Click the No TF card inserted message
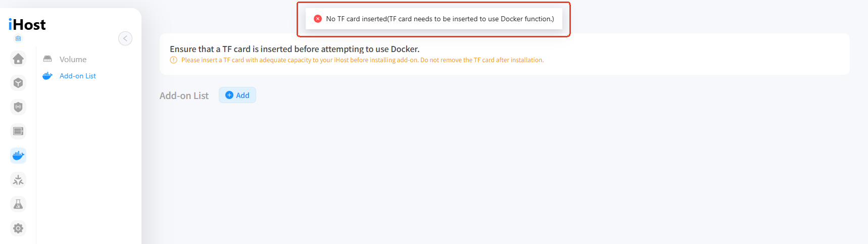The width and height of the screenshot is (868, 244). point(440,19)
